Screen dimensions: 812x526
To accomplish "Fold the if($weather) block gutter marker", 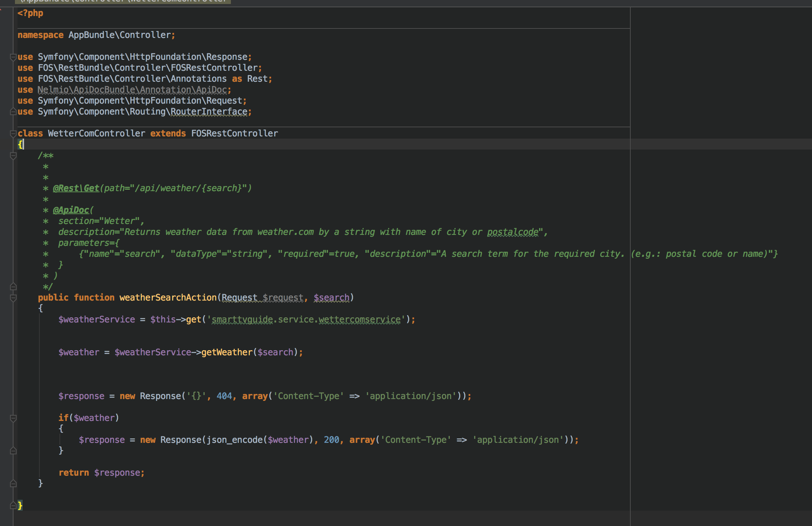I will [13, 418].
